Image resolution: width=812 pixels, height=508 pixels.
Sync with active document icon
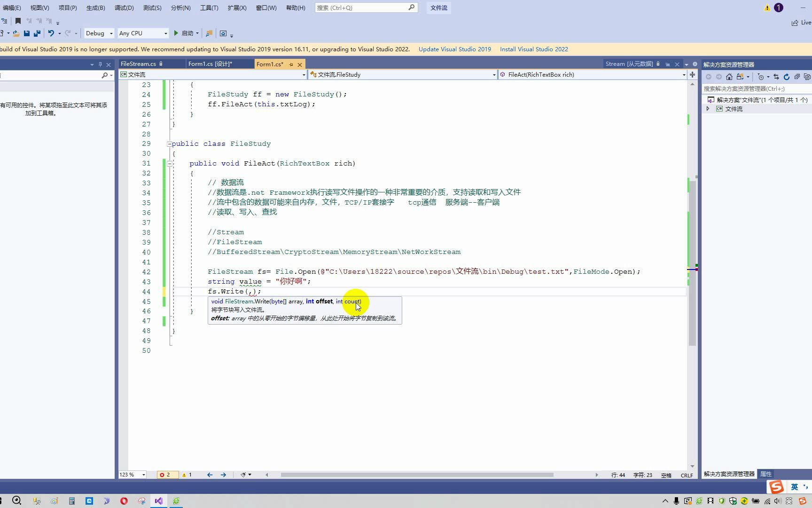click(x=776, y=77)
